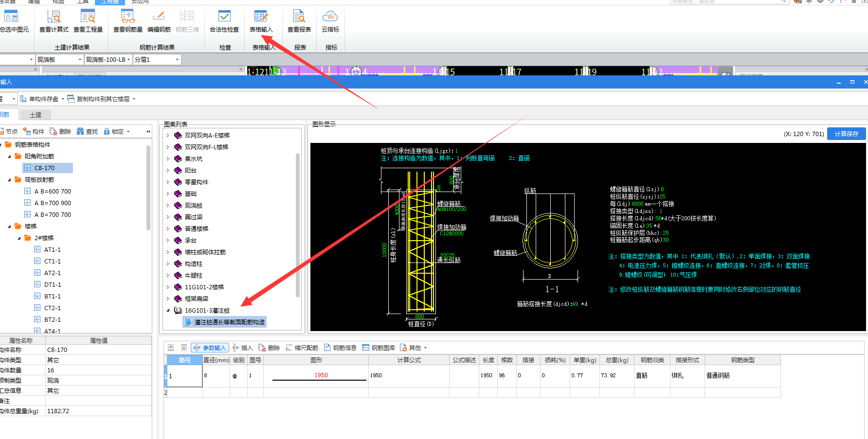
Task: Collapse the 16G101-3灌注桩 atlas node
Action: pyautogui.click(x=168, y=311)
